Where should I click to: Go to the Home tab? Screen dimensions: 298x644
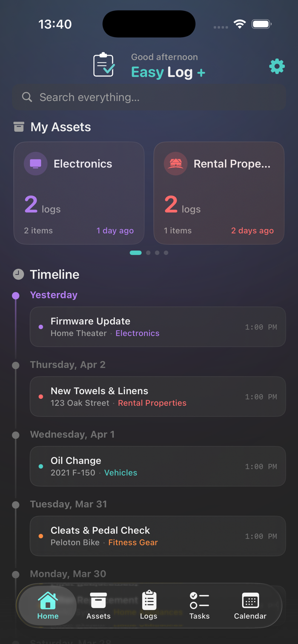[48, 606]
